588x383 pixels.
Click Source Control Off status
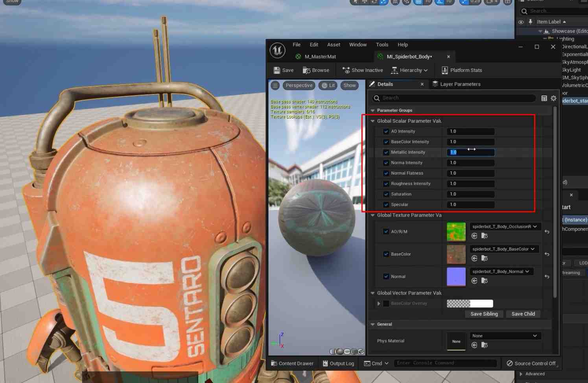point(531,363)
